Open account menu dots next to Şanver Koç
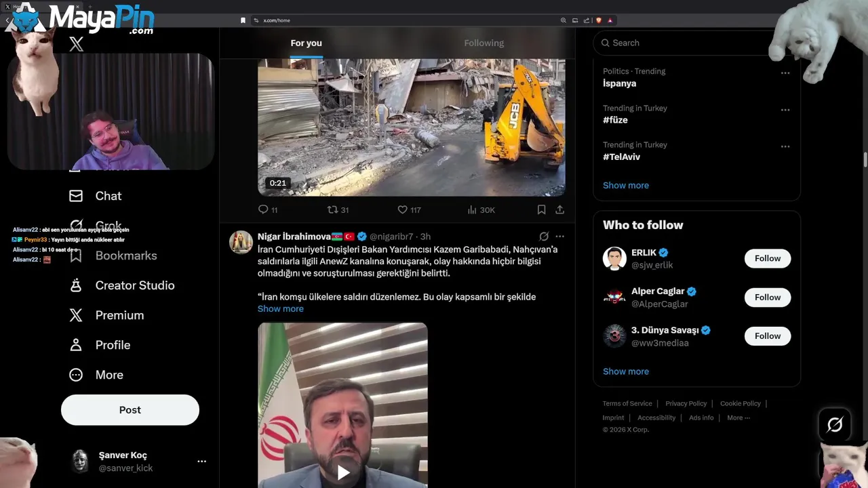The width and height of the screenshot is (868, 488). [201, 461]
